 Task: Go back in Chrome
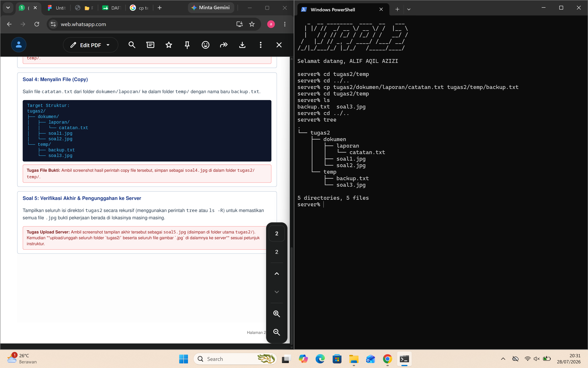point(9,24)
